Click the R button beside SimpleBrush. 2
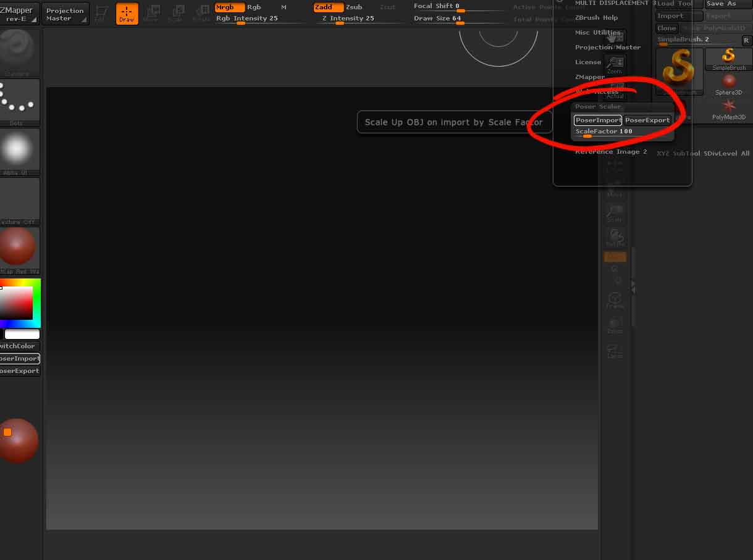753x560 pixels. [746, 40]
